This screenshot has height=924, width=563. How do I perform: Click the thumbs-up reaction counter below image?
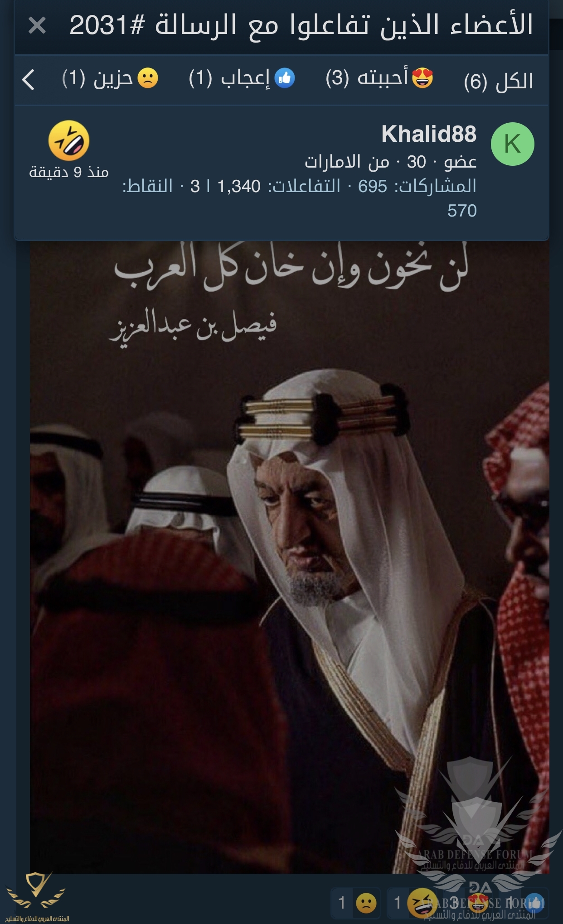[x=523, y=903]
